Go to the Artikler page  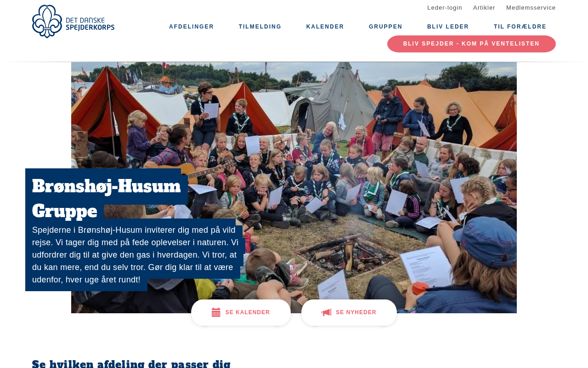pyautogui.click(x=484, y=8)
